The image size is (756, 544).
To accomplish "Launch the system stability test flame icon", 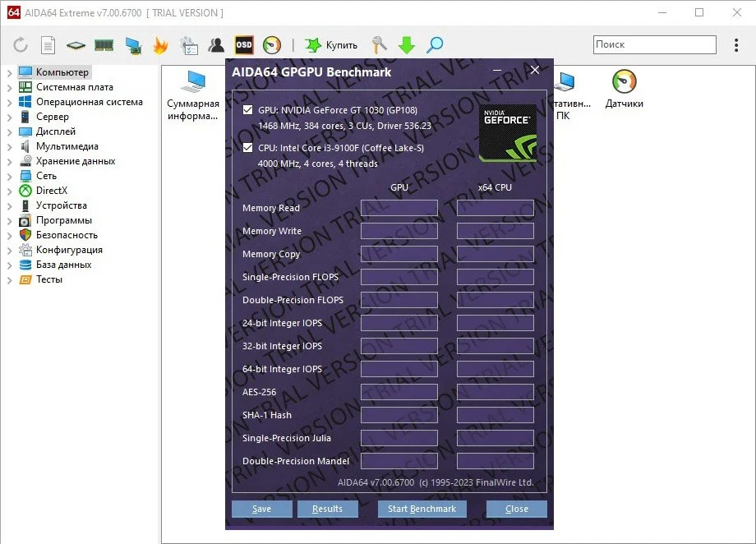I will pos(160,45).
